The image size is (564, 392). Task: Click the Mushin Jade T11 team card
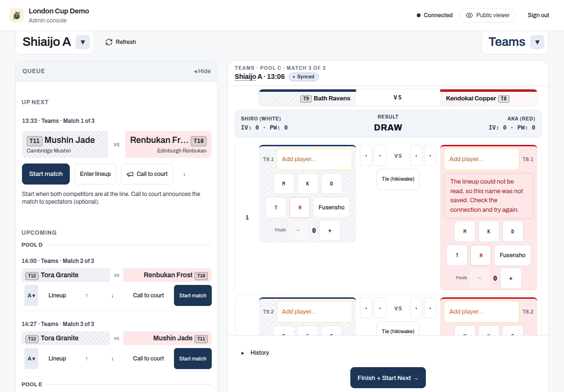[x=65, y=144]
